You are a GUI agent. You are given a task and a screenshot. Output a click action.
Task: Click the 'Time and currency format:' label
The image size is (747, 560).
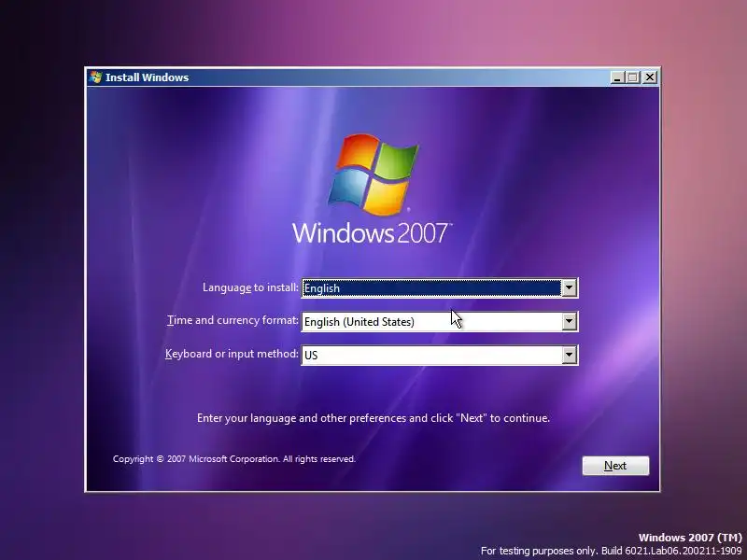233,320
